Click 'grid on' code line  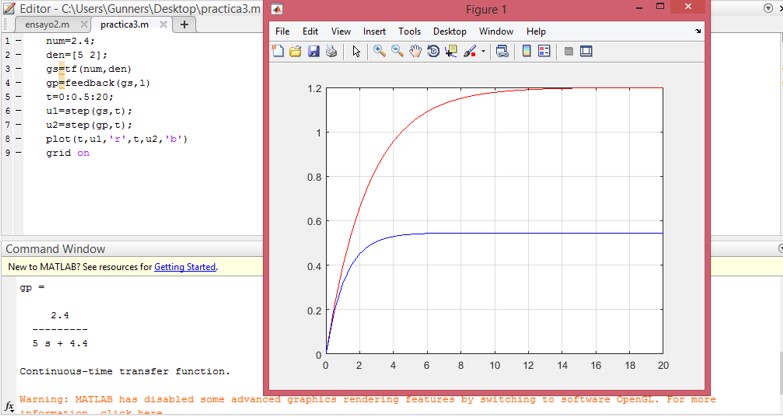click(x=67, y=153)
